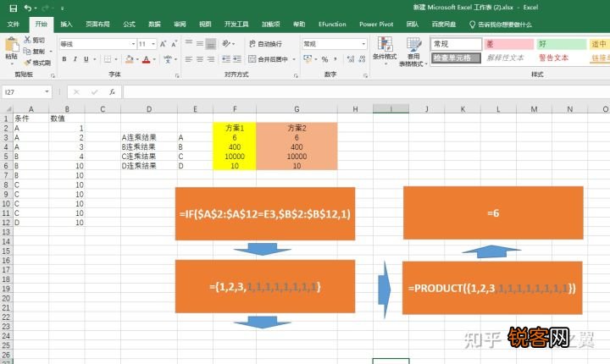Click the fx insert function icon
The image size is (610, 364).
[112, 92]
